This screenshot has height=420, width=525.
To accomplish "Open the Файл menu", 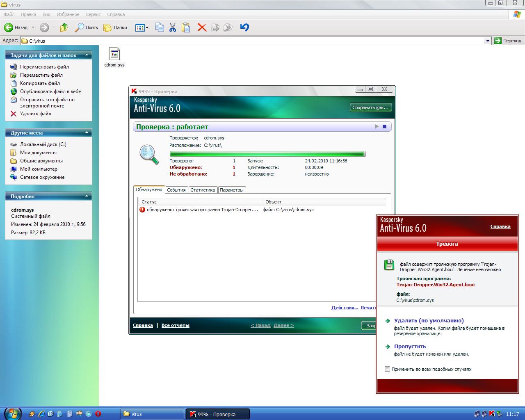I will 9,14.
